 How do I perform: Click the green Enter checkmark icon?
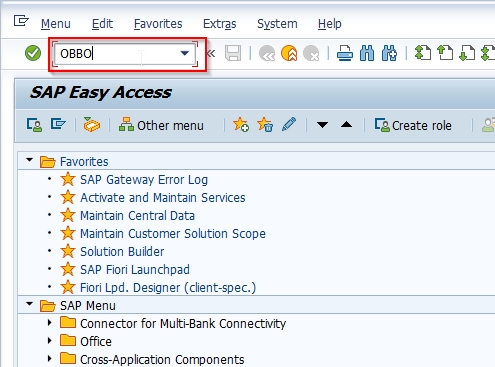point(33,53)
